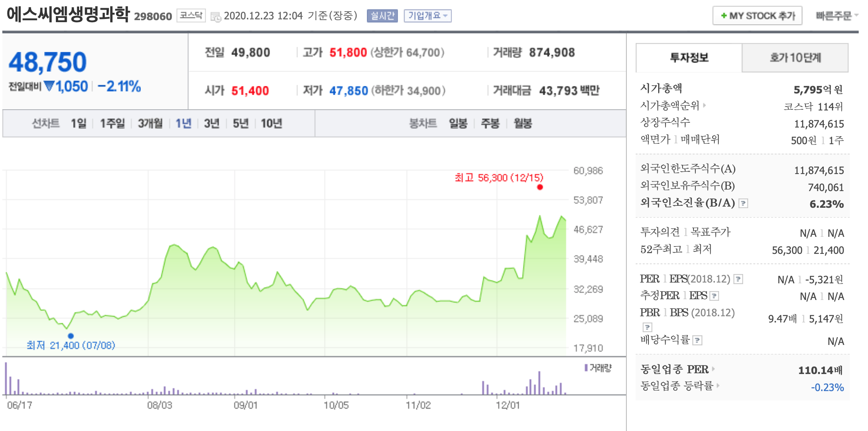Click the 전일 value 49,800
Viewport: 868px width, 431px height.
(x=251, y=52)
